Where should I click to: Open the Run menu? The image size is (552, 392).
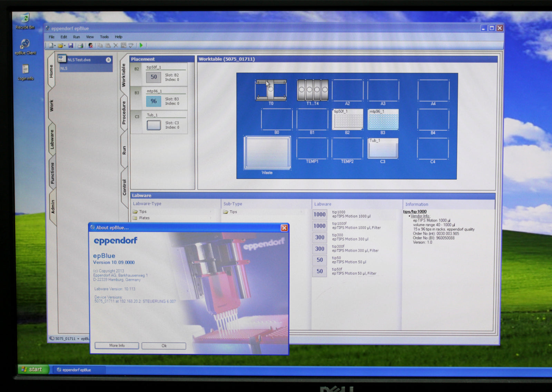pyautogui.click(x=76, y=37)
